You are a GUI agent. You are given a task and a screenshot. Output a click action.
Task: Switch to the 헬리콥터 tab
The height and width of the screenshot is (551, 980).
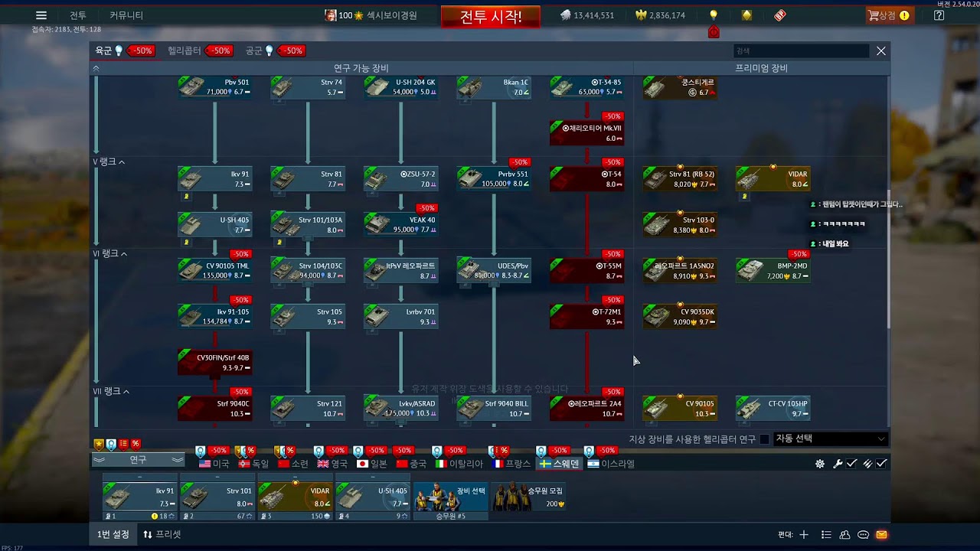point(184,51)
